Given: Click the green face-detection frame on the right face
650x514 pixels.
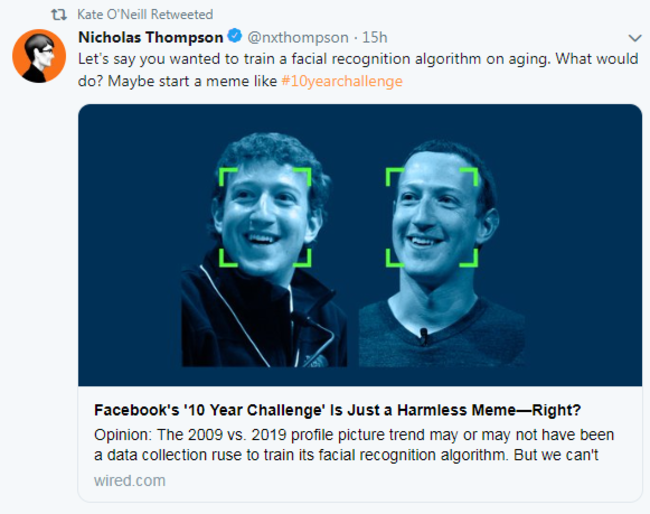Looking at the screenshot, I should click(x=389, y=173).
